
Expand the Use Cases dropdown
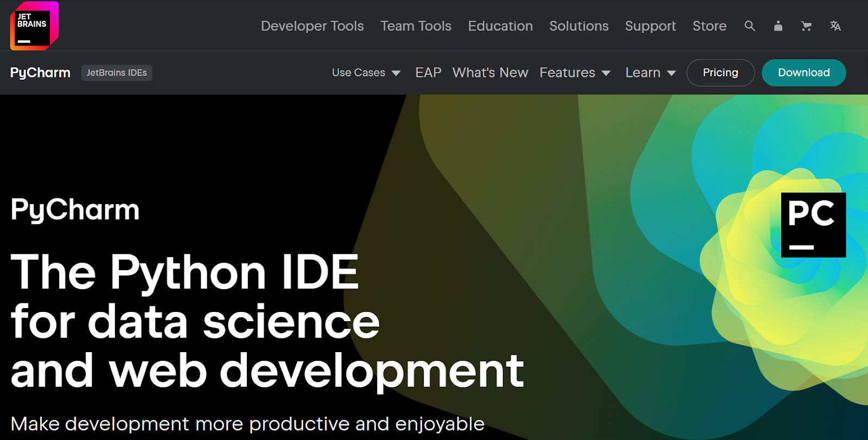[x=366, y=73]
